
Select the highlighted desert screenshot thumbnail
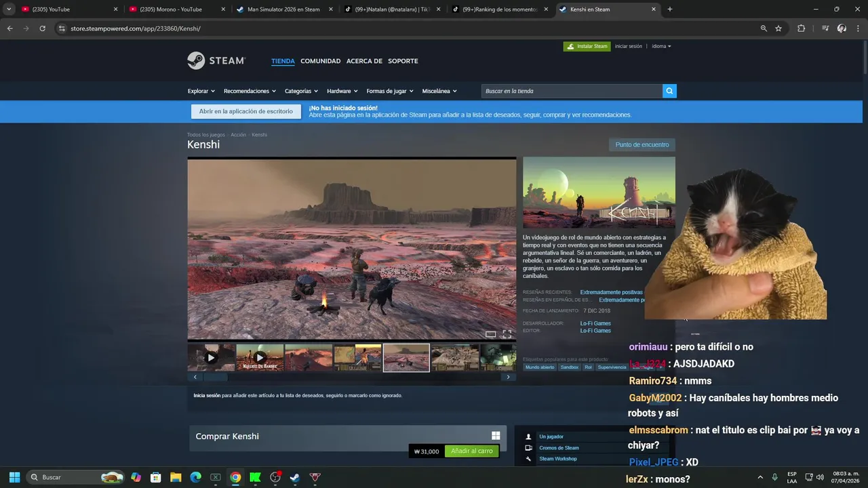point(406,357)
